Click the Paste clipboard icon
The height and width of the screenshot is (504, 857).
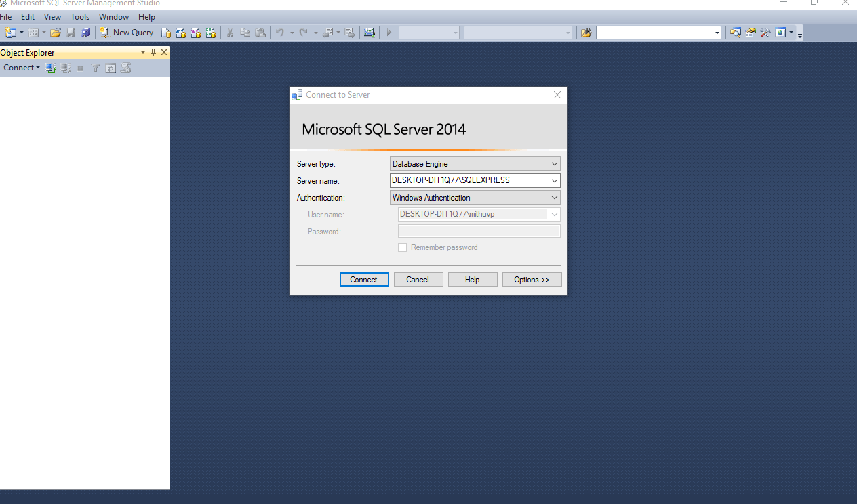260,33
